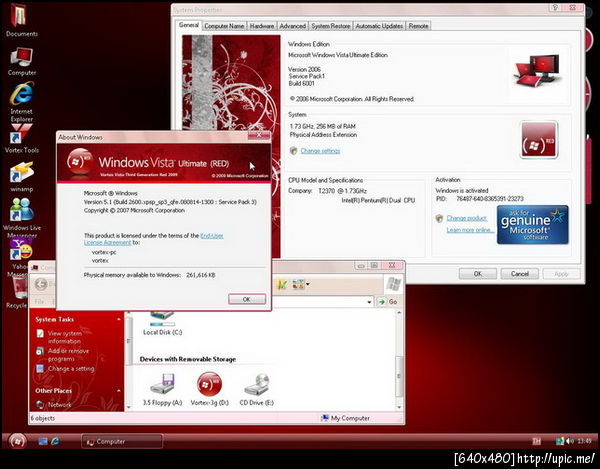Collapse the System Tasks panel
The image size is (600, 469).
tap(119, 319)
